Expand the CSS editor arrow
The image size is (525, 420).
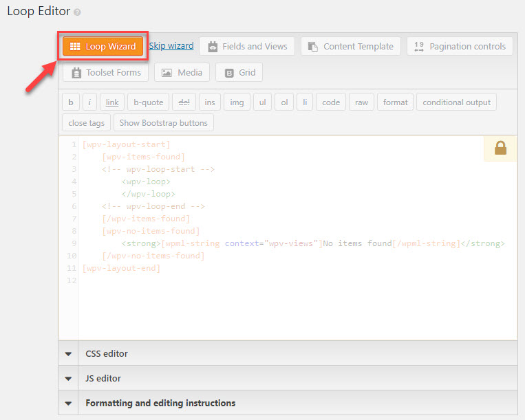68,353
